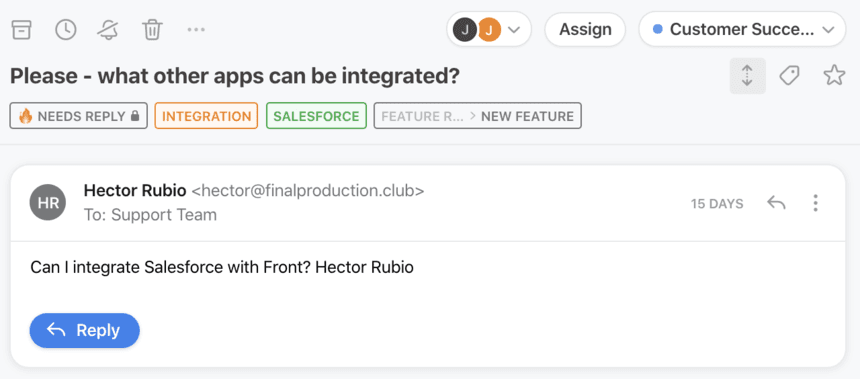Image resolution: width=860 pixels, height=379 pixels.
Task: Open the more actions ellipsis in toolbar
Action: [196, 30]
